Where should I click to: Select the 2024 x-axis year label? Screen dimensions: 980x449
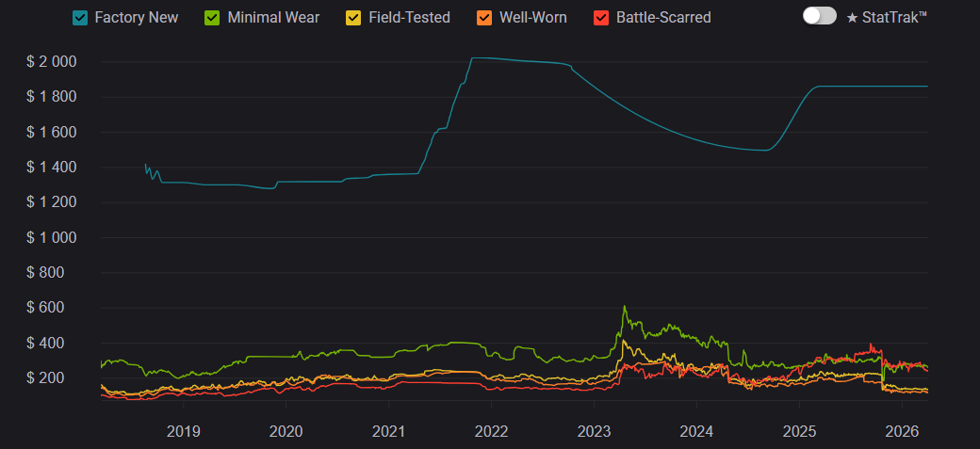(x=696, y=431)
